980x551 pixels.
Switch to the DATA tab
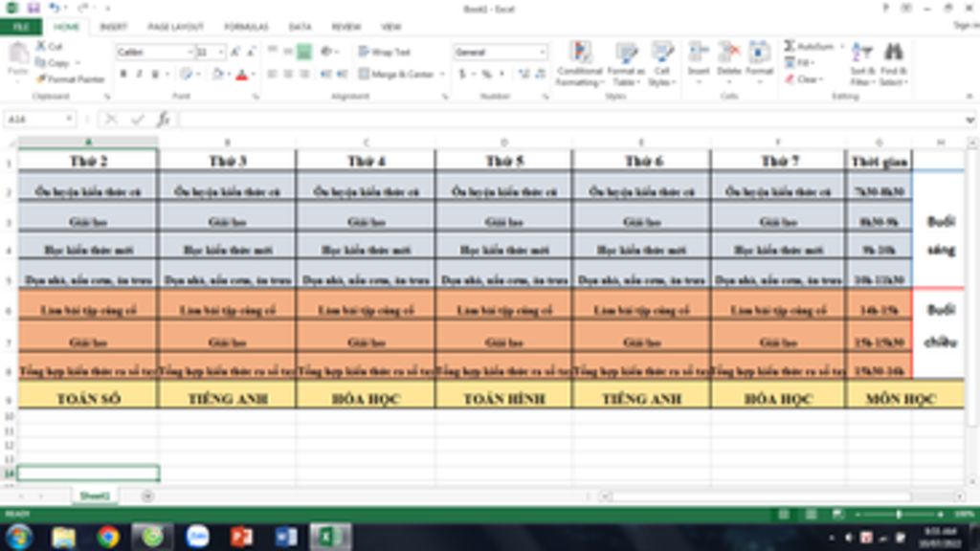pos(300,27)
